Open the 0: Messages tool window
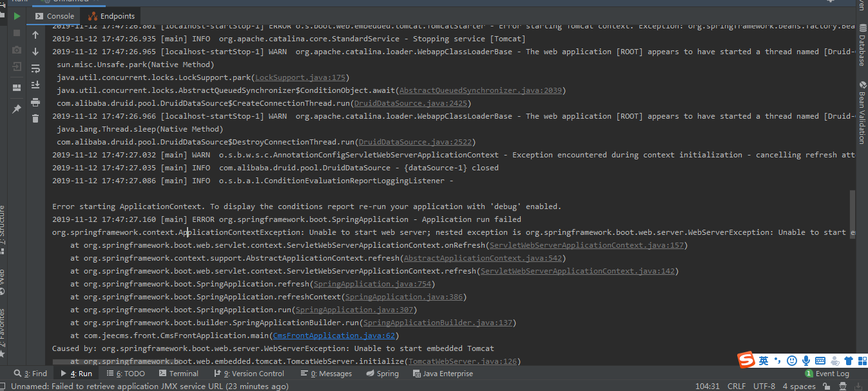 (325, 374)
